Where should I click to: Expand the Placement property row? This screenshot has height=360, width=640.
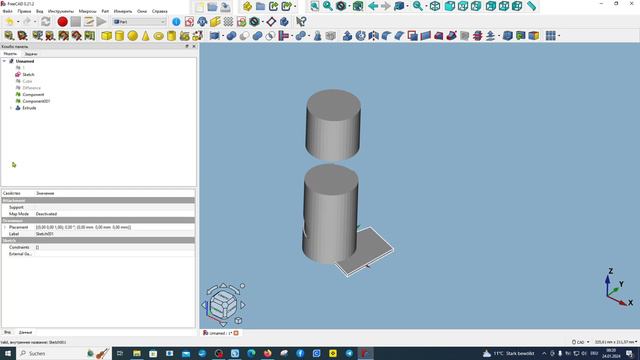pos(4,227)
